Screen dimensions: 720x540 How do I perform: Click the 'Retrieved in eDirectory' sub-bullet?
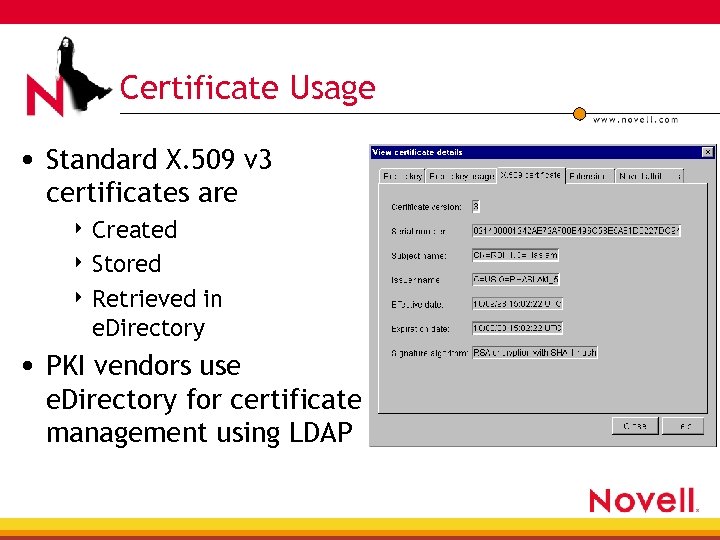157,313
